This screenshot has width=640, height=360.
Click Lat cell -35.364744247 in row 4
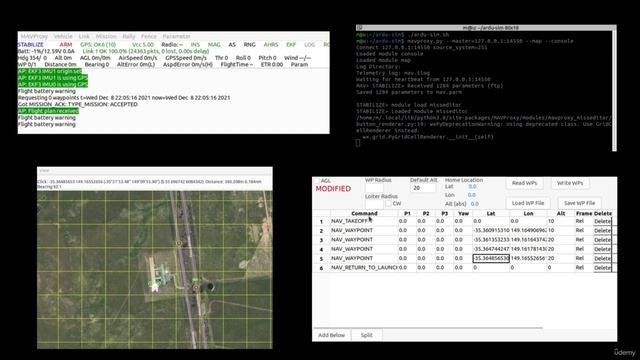(x=491, y=249)
